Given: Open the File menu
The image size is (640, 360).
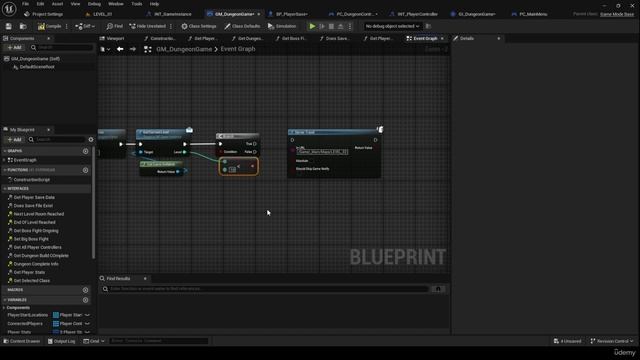Looking at the screenshot, I should tap(25, 4).
